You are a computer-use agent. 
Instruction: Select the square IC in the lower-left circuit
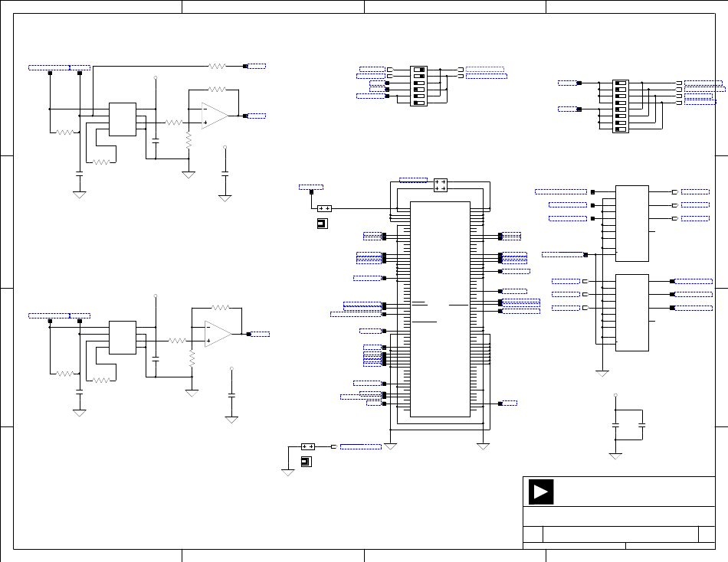pyautogui.click(x=123, y=338)
